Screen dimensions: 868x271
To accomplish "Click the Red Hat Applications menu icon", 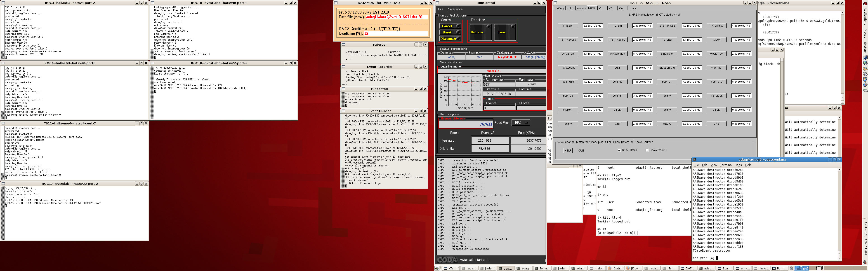I will [x=865, y=3].
